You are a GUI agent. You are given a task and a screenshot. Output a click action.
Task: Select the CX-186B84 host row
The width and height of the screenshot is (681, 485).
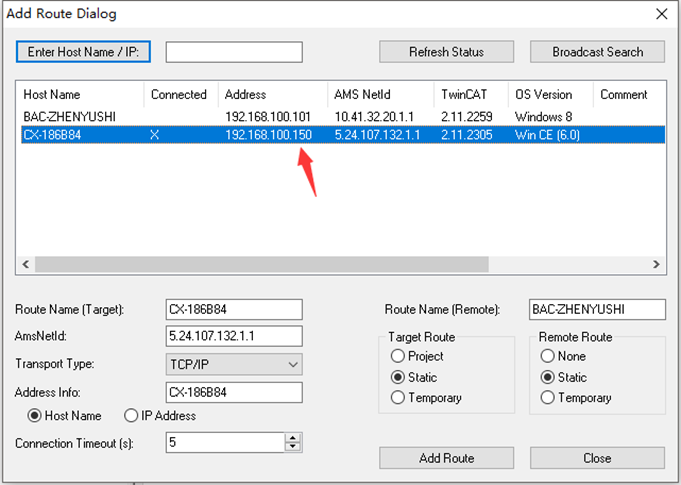coord(343,135)
